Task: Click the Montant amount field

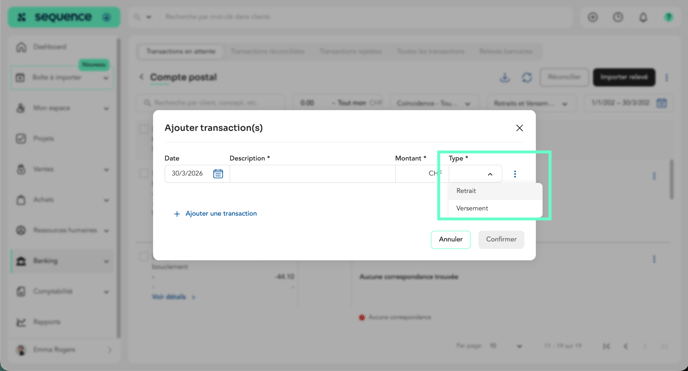Action: tap(421, 174)
